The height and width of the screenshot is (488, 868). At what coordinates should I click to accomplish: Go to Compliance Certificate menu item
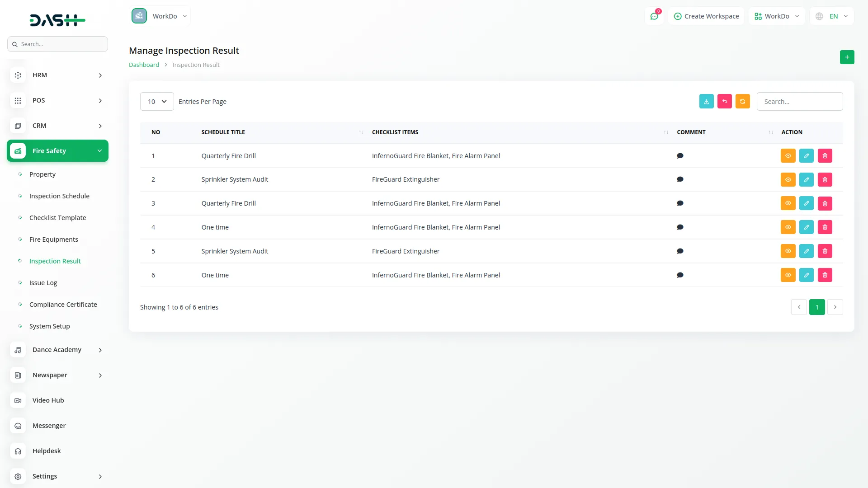coord(63,305)
